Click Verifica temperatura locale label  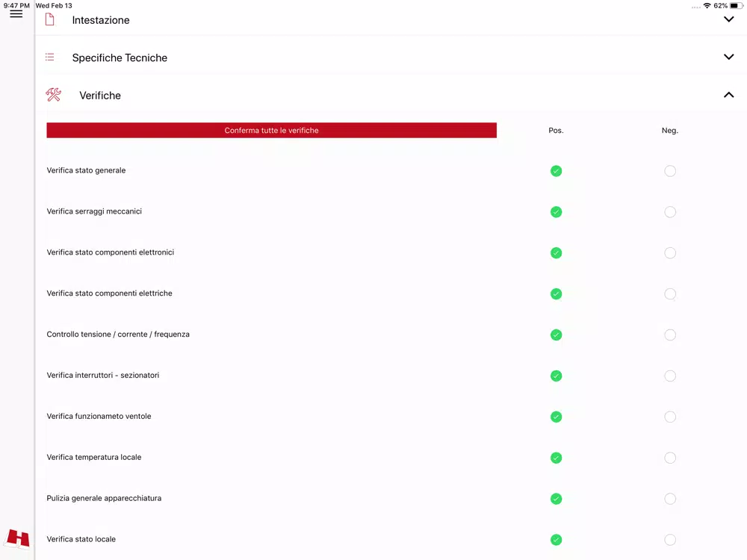pos(94,457)
